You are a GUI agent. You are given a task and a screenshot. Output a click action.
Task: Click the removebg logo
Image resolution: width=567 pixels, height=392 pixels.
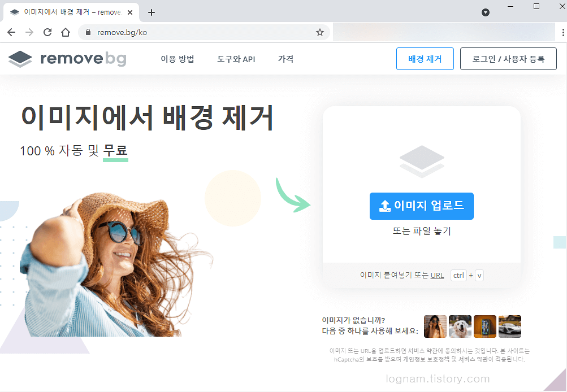click(x=67, y=59)
